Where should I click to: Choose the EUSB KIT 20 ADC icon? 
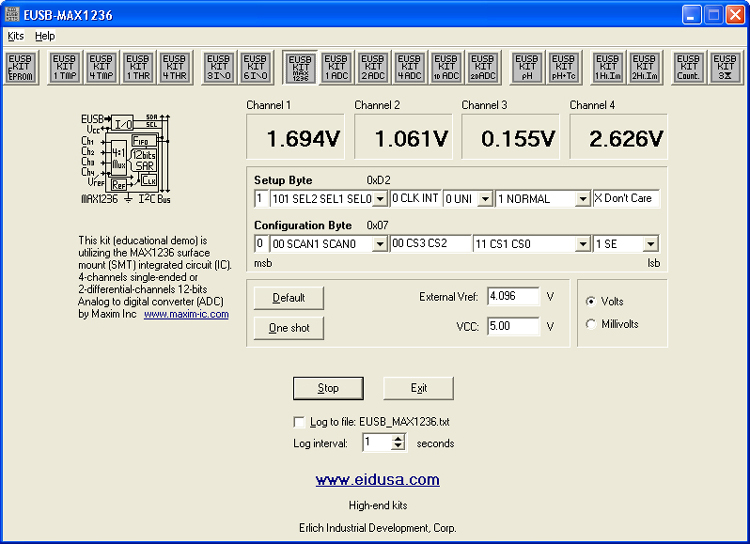[484, 67]
